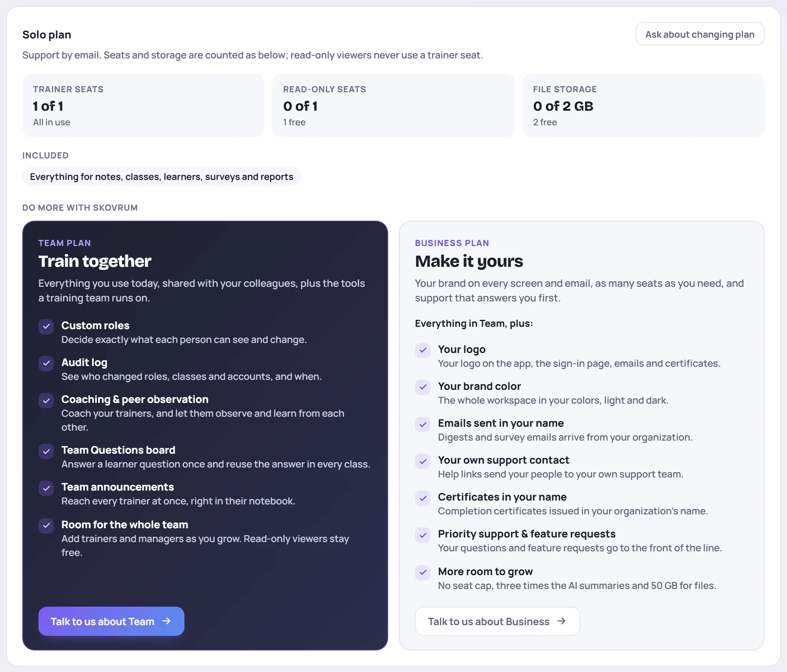Image resolution: width=787 pixels, height=672 pixels.
Task: Select the Read-only Seats card
Action: point(393,105)
